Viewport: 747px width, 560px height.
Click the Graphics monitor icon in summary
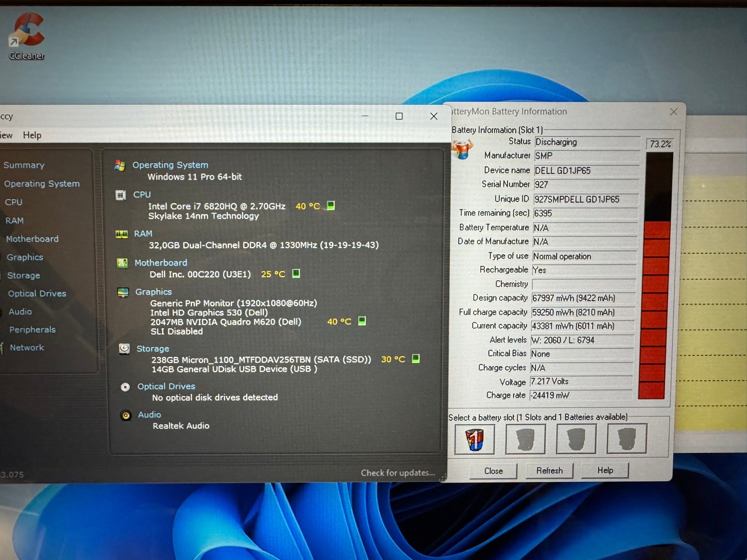(x=123, y=292)
